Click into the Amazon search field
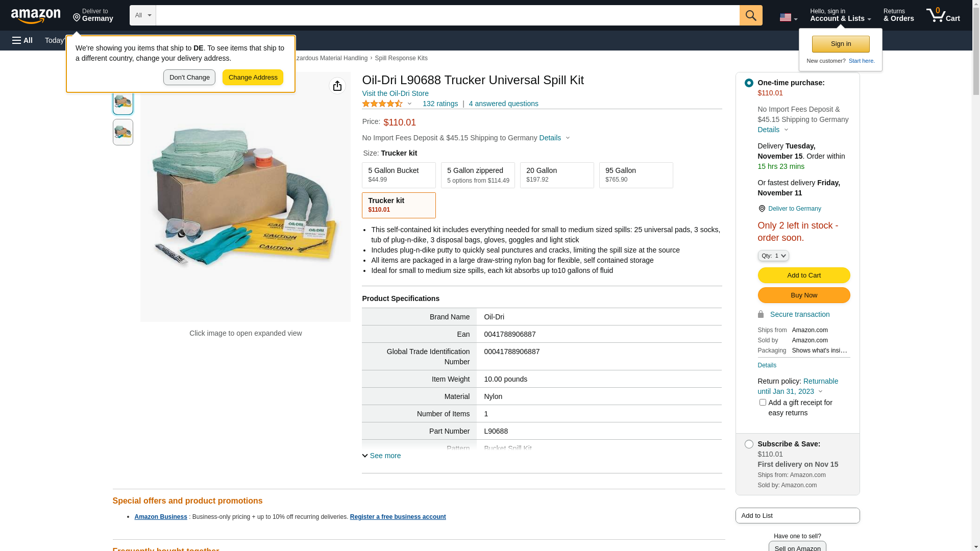 tap(447, 15)
